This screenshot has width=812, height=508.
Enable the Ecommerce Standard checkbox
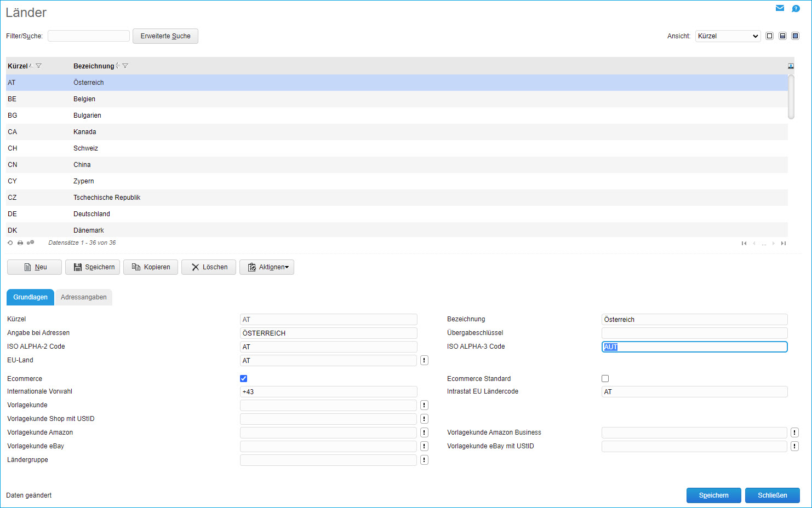point(605,379)
